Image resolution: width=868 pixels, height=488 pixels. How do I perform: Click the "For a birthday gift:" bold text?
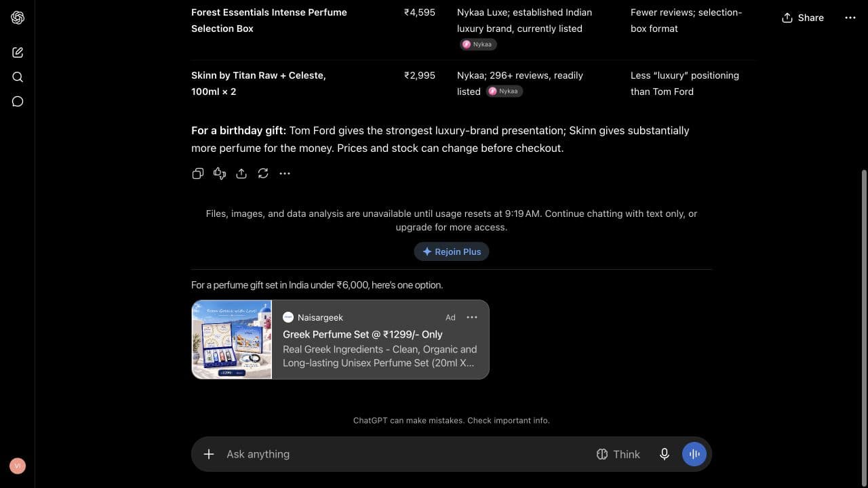pos(239,130)
